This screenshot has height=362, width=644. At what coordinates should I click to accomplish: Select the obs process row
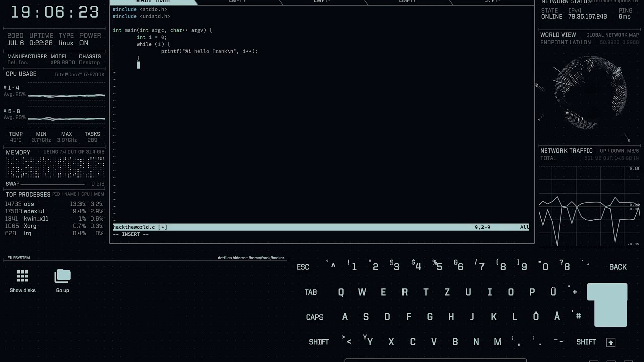click(x=54, y=204)
